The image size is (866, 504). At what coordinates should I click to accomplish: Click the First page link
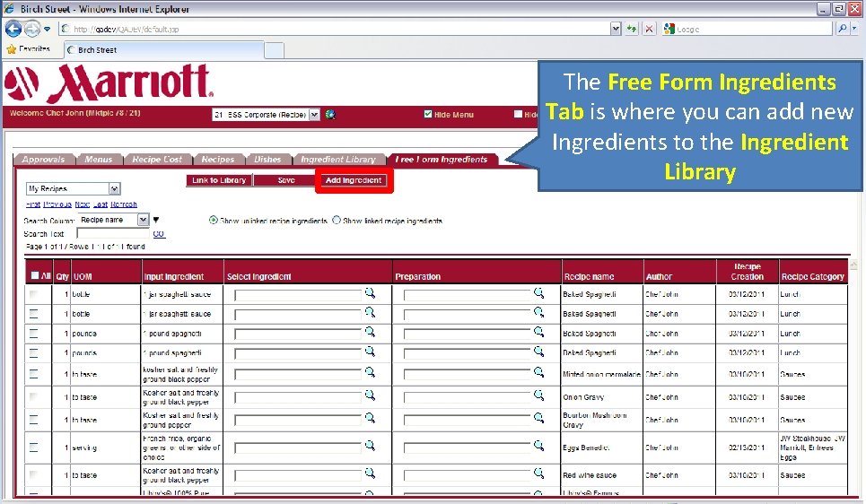point(33,204)
